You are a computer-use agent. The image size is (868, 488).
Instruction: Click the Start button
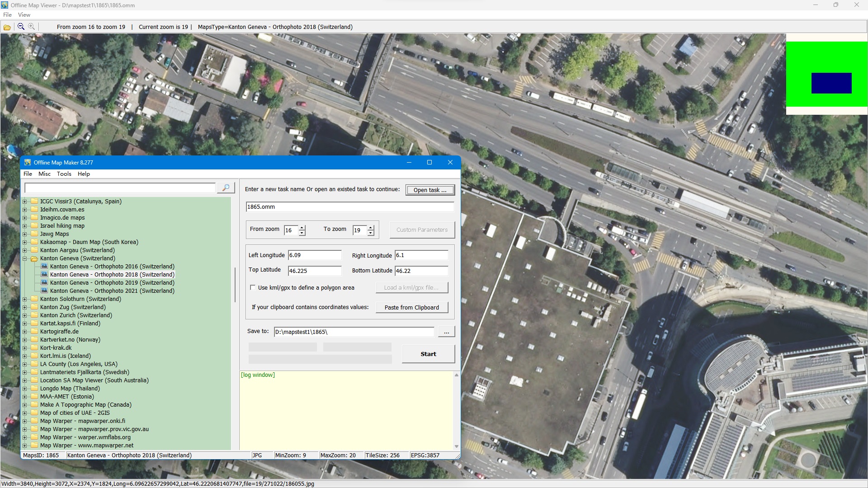click(428, 354)
